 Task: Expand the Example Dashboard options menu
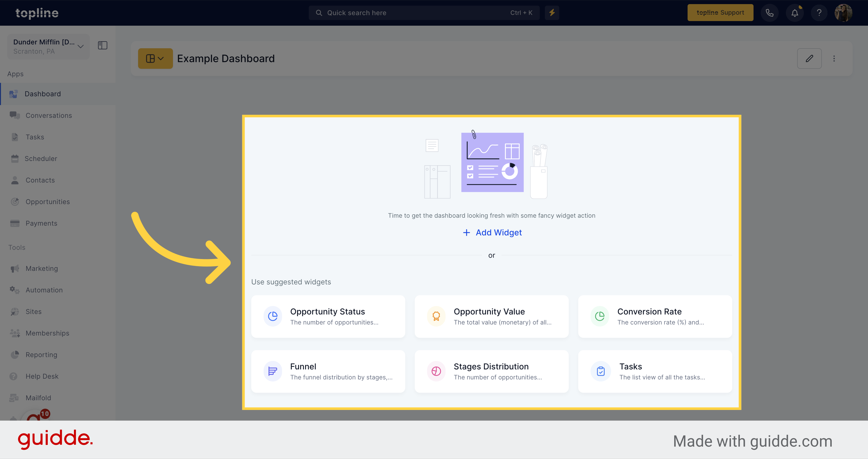click(834, 58)
